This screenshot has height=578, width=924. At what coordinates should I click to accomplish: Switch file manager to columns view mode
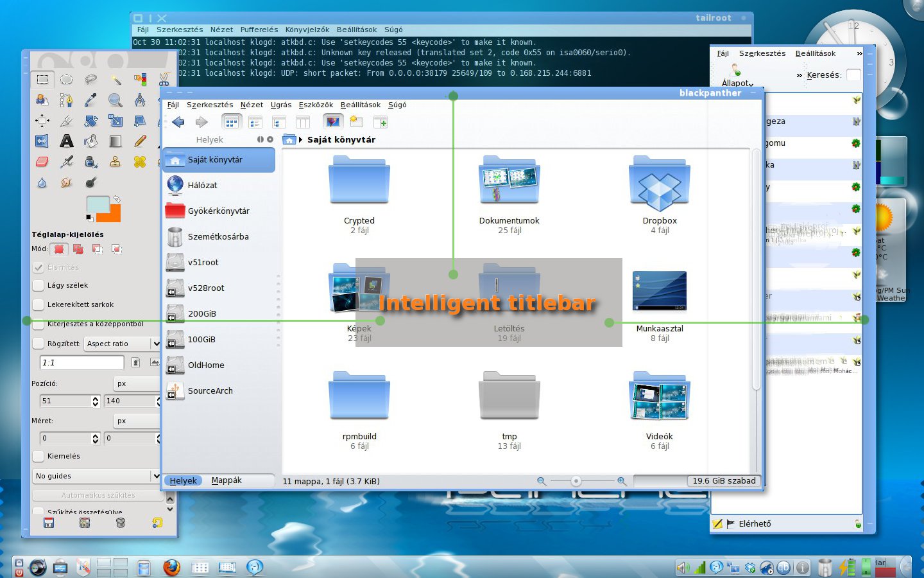302,122
